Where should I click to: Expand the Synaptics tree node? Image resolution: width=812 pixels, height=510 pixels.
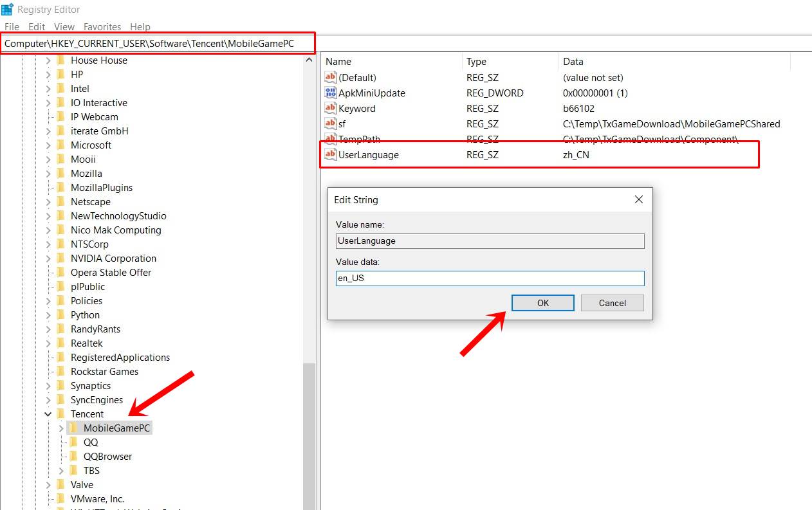(48, 386)
